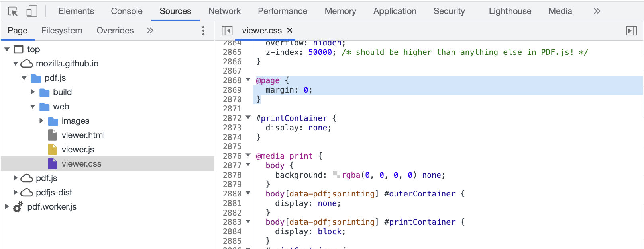The image size is (644, 249).
Task: Fold the @page rule at line 2868
Action: (x=248, y=80)
